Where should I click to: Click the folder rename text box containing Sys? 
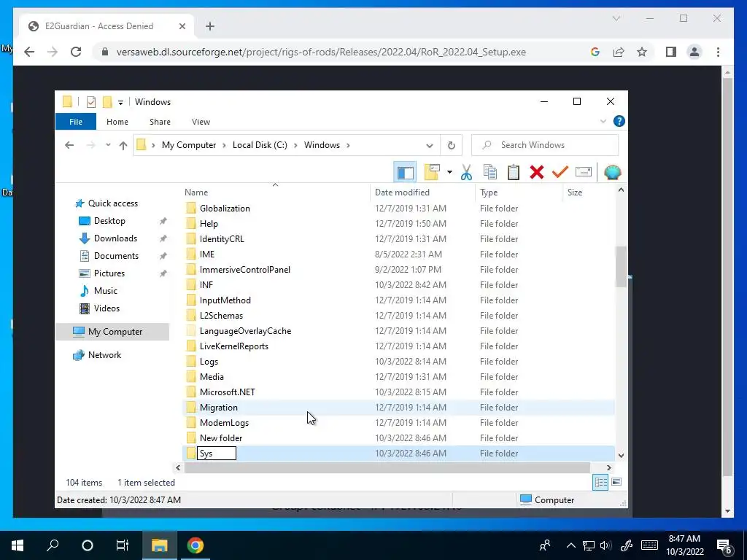[217, 453]
